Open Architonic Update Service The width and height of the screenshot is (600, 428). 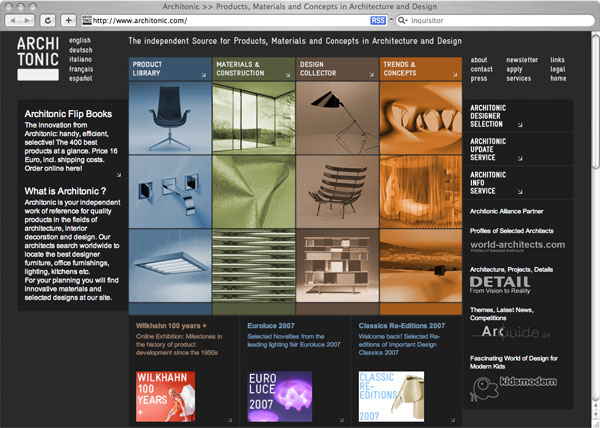488,150
